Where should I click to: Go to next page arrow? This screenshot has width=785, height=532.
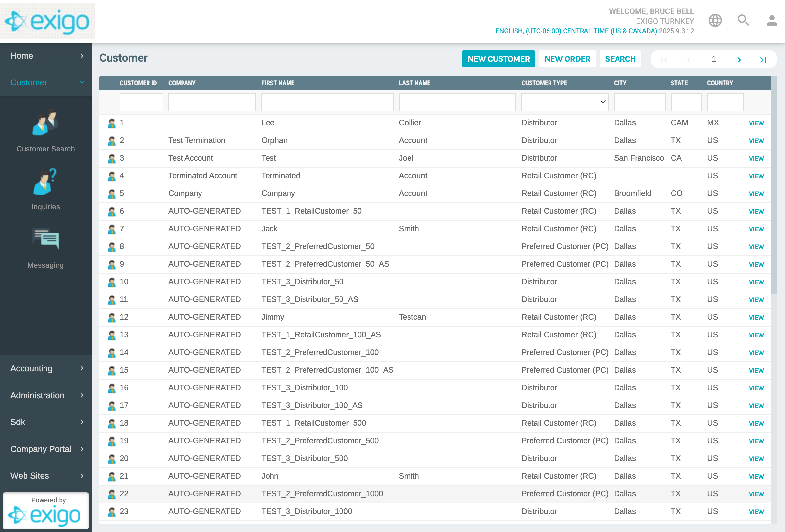pyautogui.click(x=739, y=60)
